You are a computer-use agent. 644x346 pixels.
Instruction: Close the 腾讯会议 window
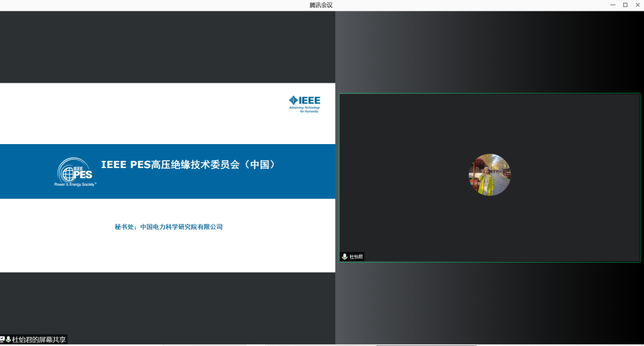[638, 5]
